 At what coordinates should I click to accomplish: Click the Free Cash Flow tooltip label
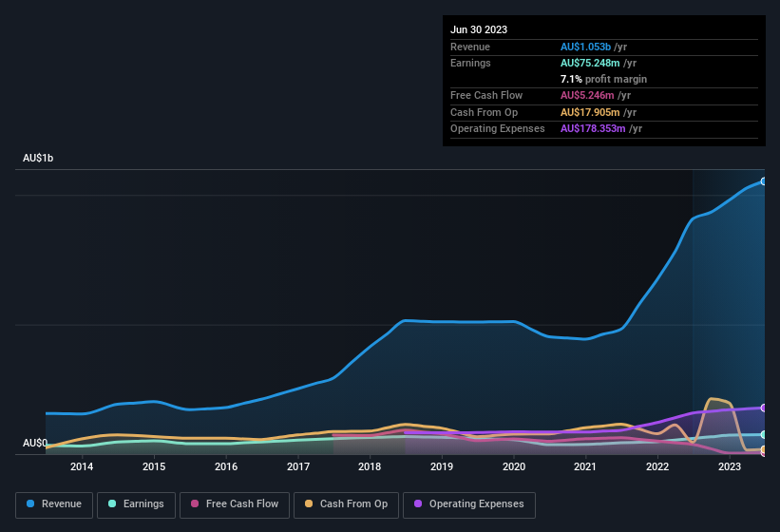[x=486, y=95]
